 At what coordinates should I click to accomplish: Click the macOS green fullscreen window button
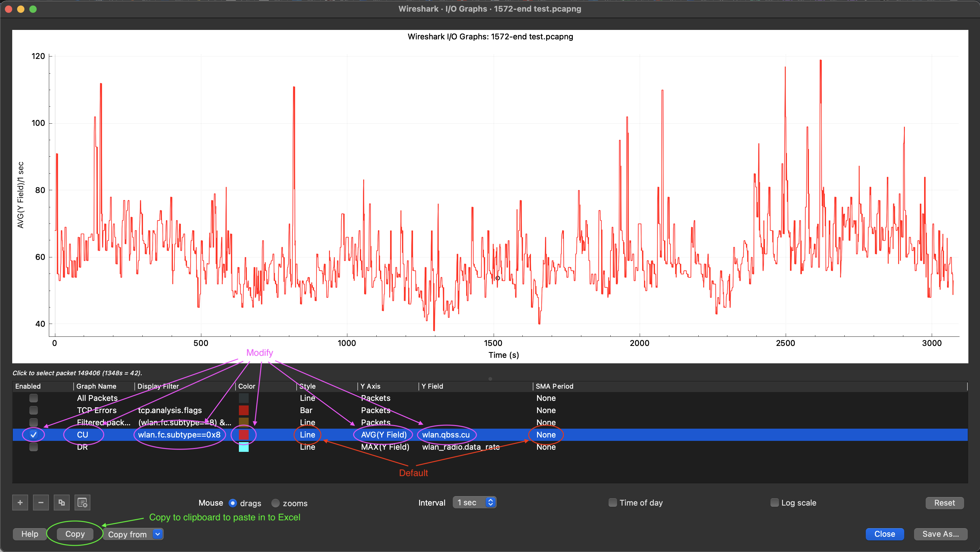tap(33, 9)
